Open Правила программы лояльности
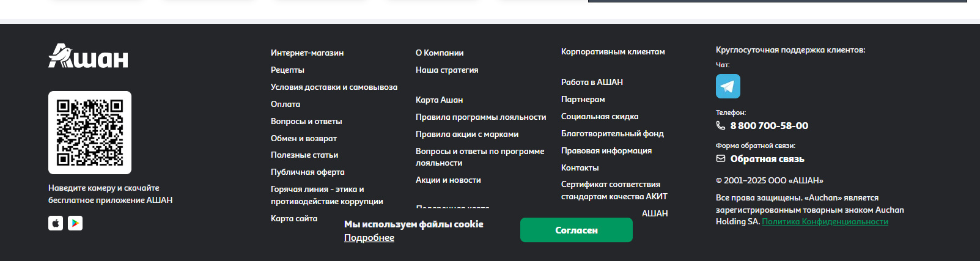 (x=481, y=117)
